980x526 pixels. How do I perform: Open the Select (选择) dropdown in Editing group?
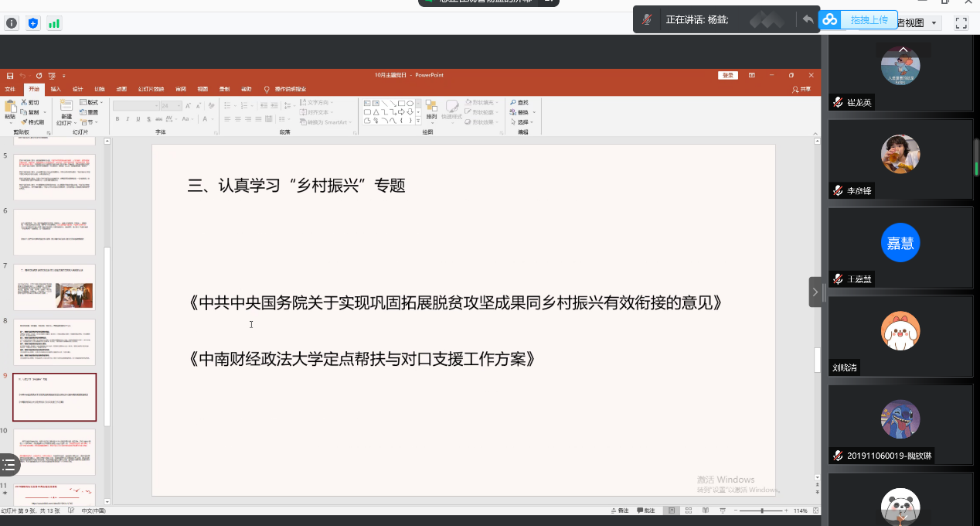click(523, 122)
